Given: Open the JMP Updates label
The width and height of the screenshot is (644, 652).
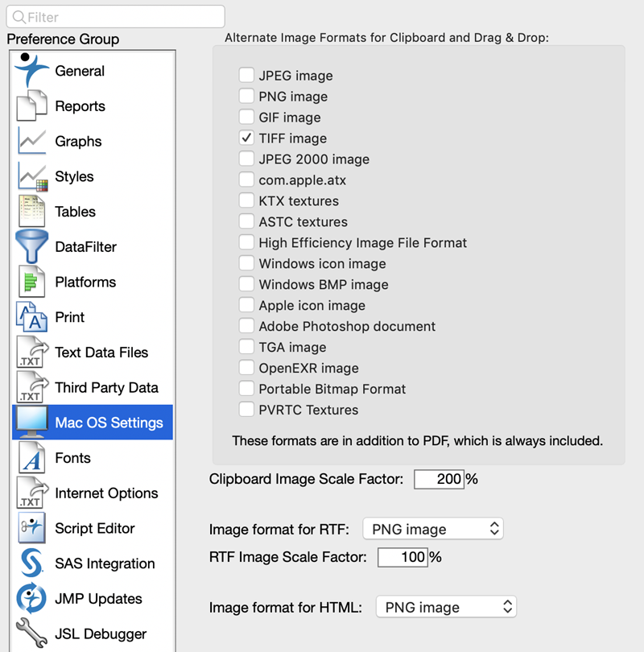Looking at the screenshot, I should click(x=98, y=599).
